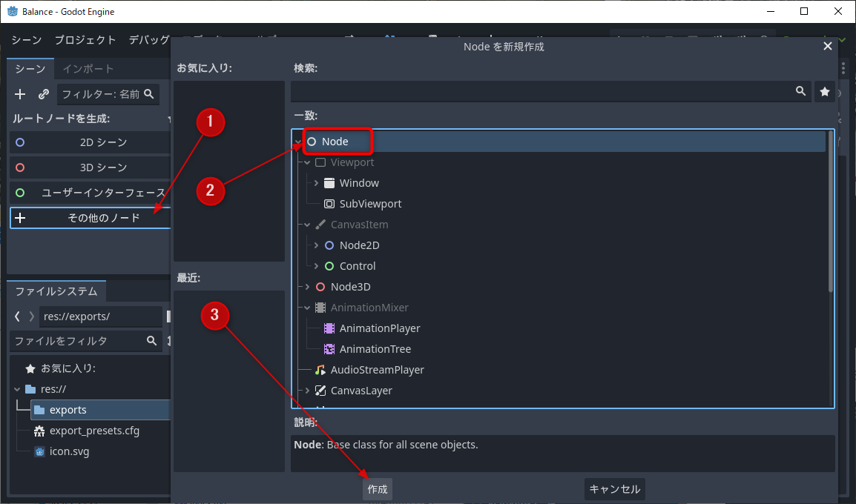Click the magnifier icon in search field
Screen dimensions: 856x504
[x=800, y=91]
